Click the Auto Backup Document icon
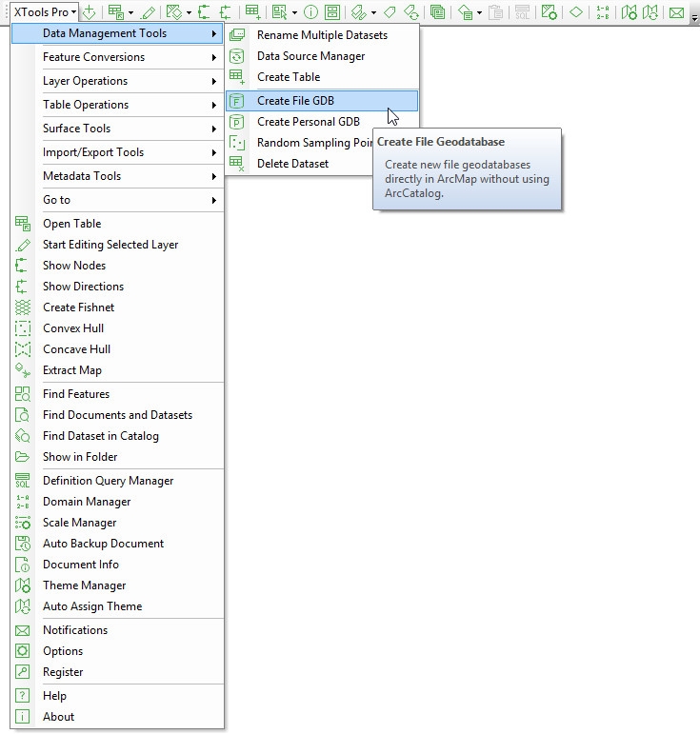The image size is (700, 734). 23,544
